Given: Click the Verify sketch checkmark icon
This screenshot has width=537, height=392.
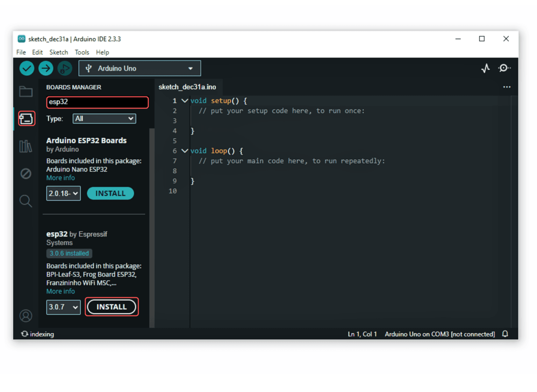Looking at the screenshot, I should (27, 68).
